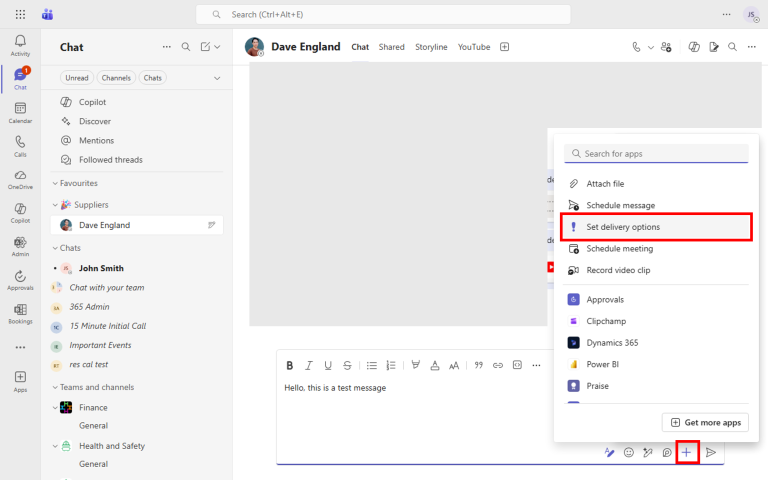Select Set delivery options menu entry
Image resolution: width=768 pixels, height=480 pixels.
click(x=655, y=227)
